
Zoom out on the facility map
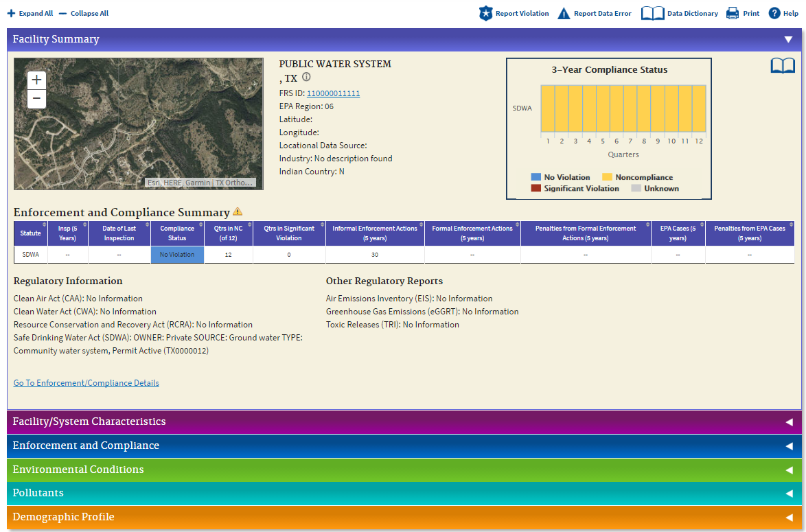click(x=36, y=99)
